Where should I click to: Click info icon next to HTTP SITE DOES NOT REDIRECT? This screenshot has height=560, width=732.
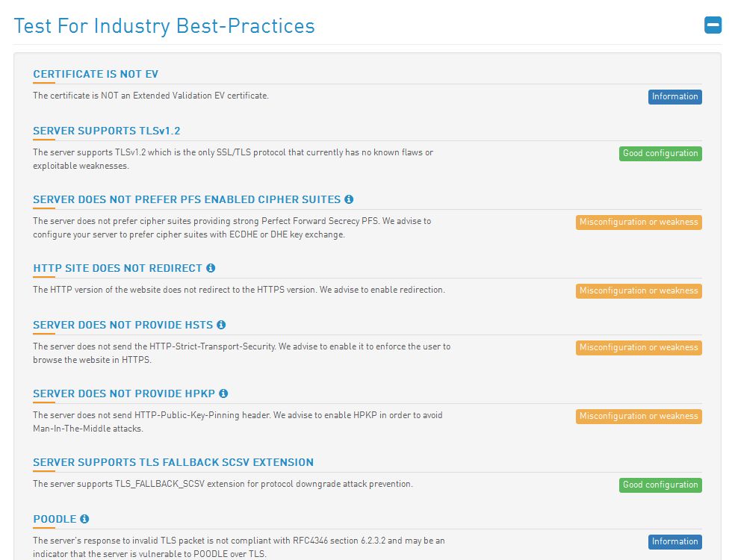(211, 268)
